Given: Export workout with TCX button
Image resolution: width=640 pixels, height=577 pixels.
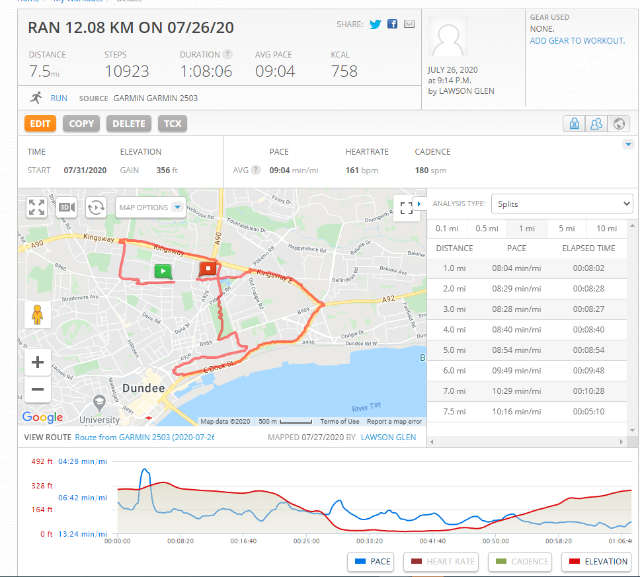Looking at the screenshot, I should pos(172,124).
